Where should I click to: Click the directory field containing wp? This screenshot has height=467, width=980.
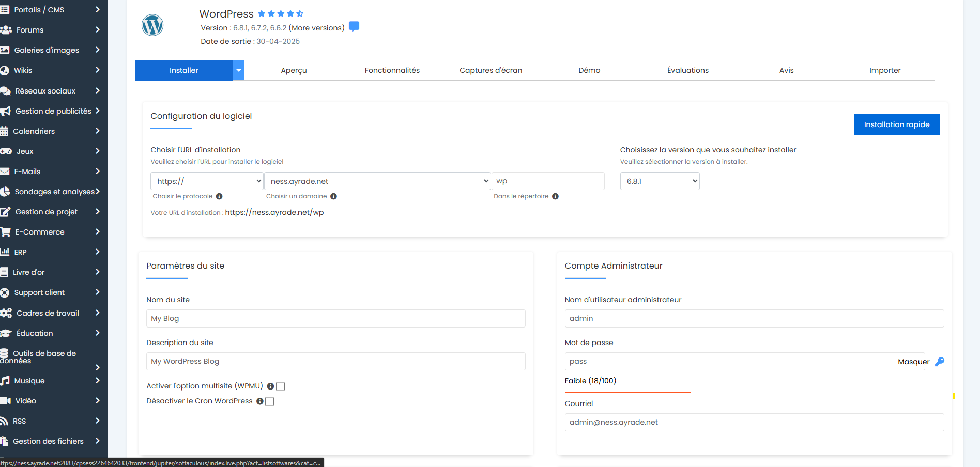(x=548, y=181)
